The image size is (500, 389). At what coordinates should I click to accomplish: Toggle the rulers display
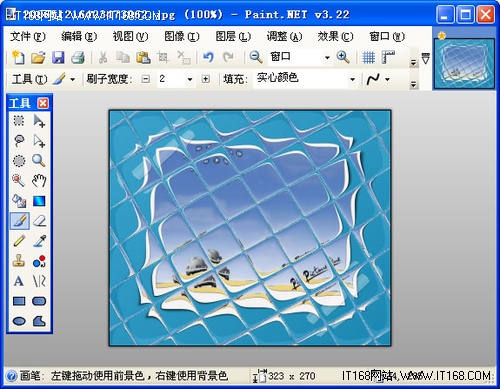pos(388,57)
